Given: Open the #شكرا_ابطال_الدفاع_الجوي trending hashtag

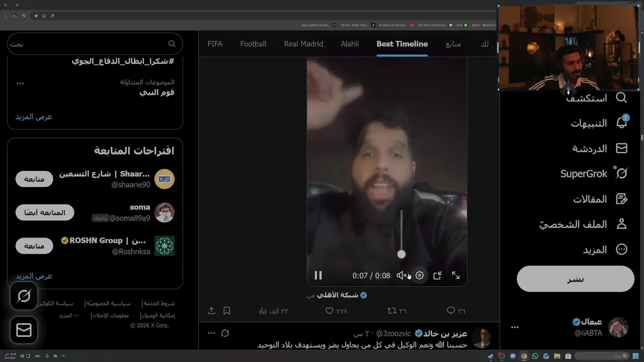Looking at the screenshot, I should click(123, 61).
